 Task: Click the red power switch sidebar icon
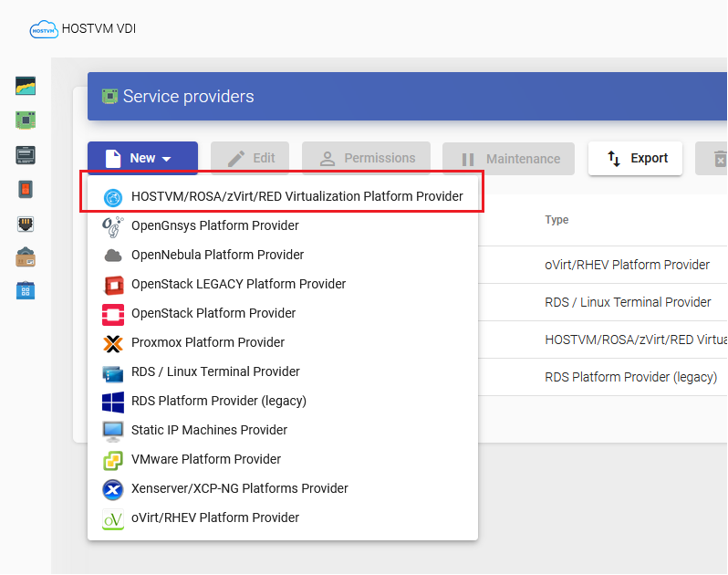pyautogui.click(x=26, y=189)
